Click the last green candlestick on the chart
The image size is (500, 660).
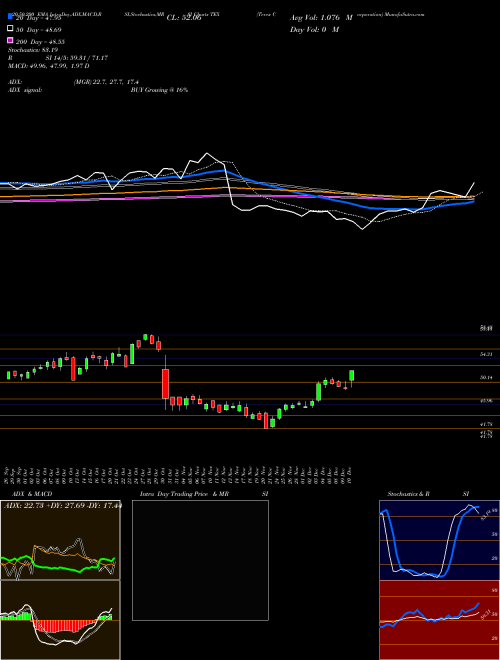click(351, 375)
